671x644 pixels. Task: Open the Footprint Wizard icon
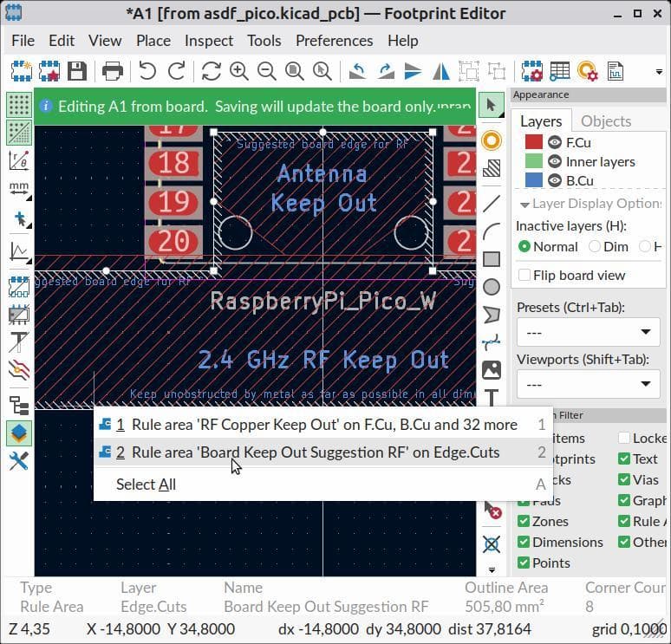click(49, 71)
